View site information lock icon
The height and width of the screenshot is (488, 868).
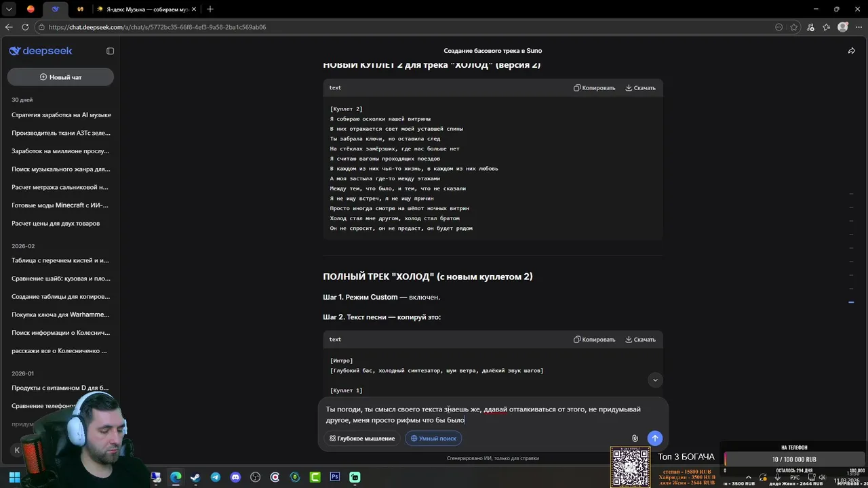point(41,27)
